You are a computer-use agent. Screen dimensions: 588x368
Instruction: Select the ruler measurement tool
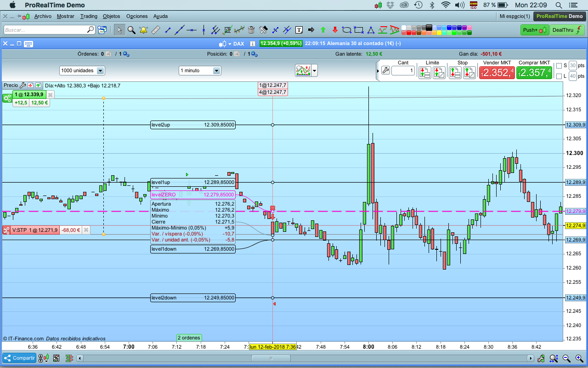(x=155, y=30)
